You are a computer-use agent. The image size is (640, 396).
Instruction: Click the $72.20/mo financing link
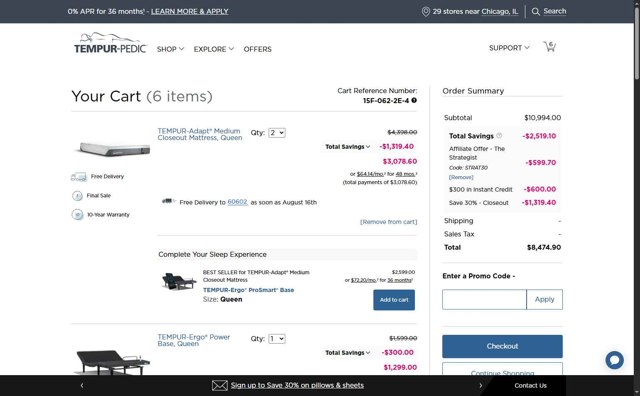[x=364, y=280]
